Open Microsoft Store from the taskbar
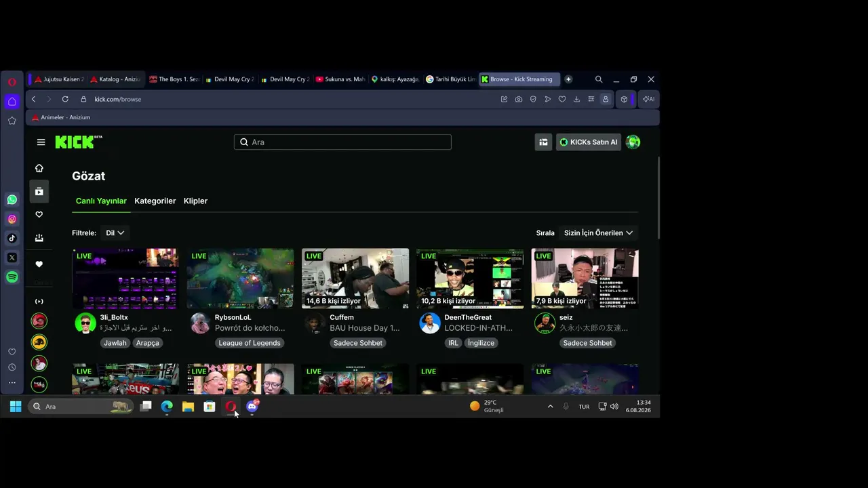 pos(210,407)
